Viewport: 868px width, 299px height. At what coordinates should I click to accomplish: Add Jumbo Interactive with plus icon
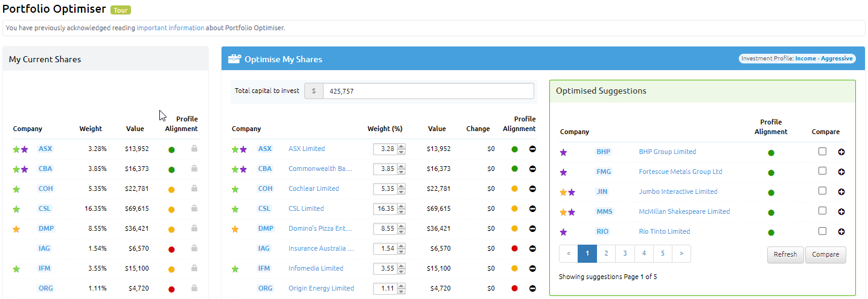pos(841,192)
